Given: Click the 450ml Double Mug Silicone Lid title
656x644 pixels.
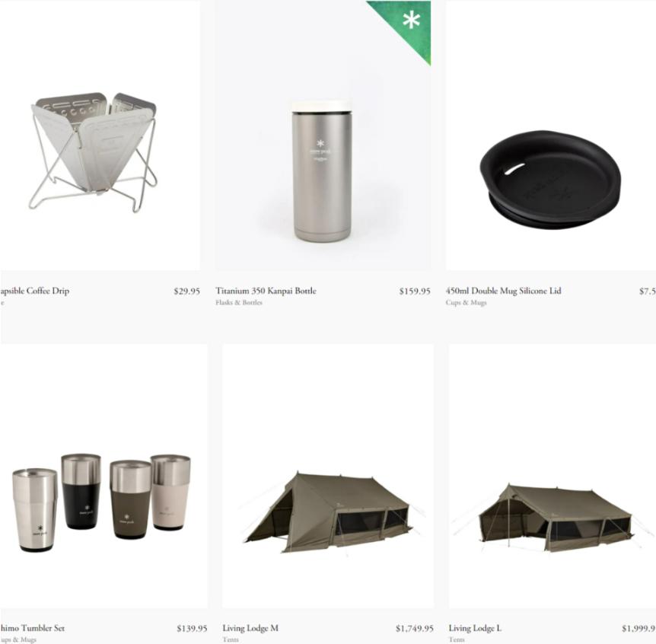Looking at the screenshot, I should 503,291.
